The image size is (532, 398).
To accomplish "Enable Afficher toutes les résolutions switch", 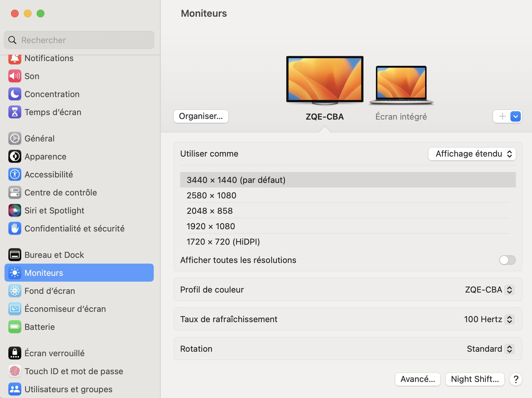I will [x=507, y=260].
